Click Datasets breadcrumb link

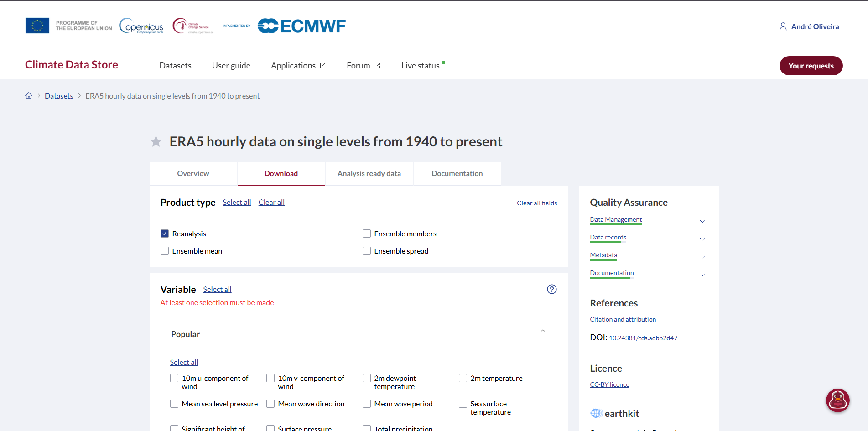tap(59, 96)
